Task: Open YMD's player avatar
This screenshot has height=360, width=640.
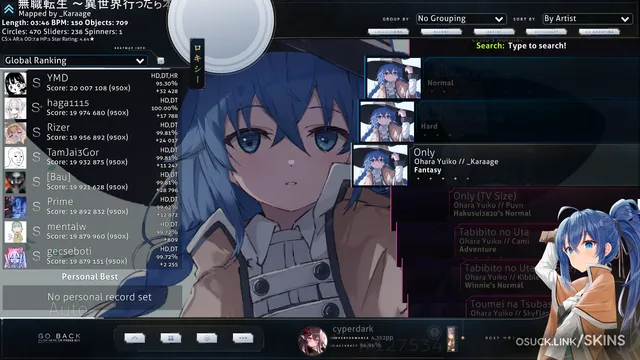Action: pyautogui.click(x=16, y=83)
